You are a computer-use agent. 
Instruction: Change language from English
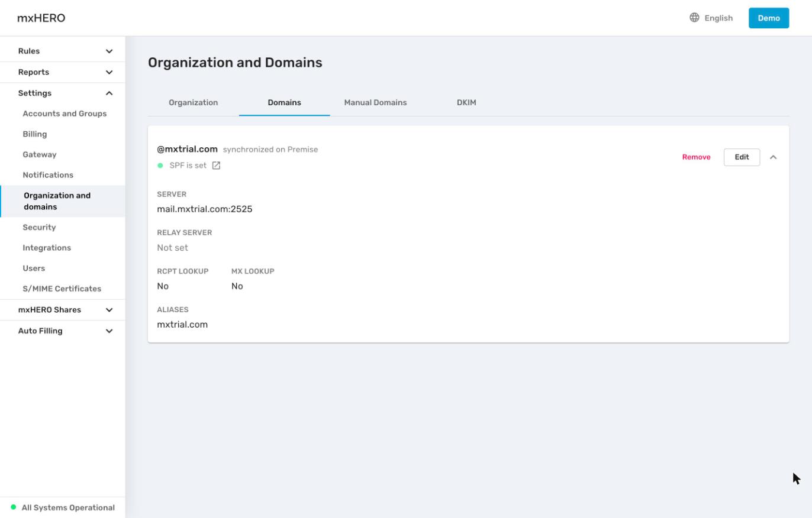click(x=718, y=18)
